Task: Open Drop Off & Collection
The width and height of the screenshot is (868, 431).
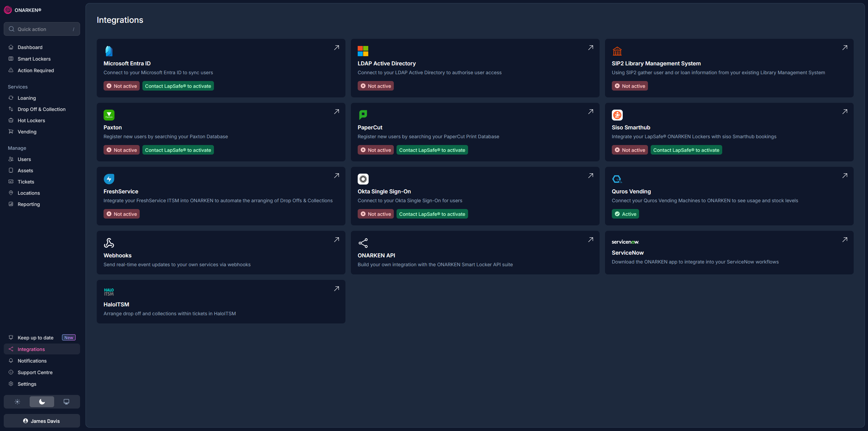Action: point(42,109)
